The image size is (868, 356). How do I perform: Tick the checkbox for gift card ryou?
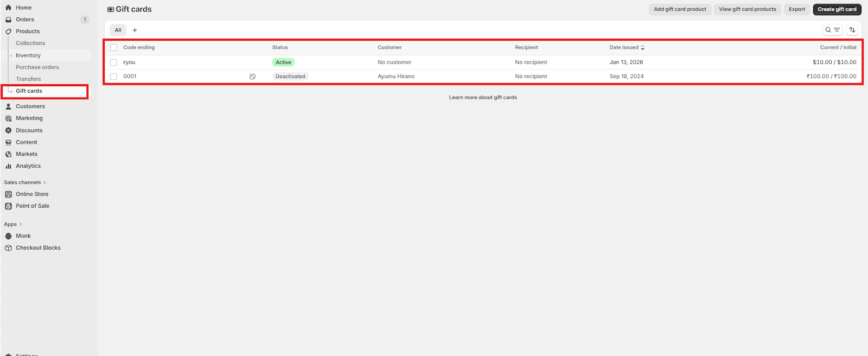tap(113, 62)
